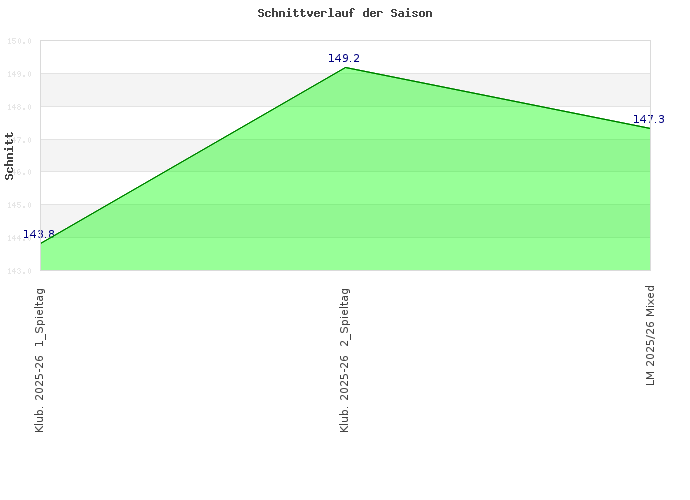Viewport: 690px width, 500px height.
Task: Click the "Schnitt" y-axis title
Action: pyautogui.click(x=10, y=156)
